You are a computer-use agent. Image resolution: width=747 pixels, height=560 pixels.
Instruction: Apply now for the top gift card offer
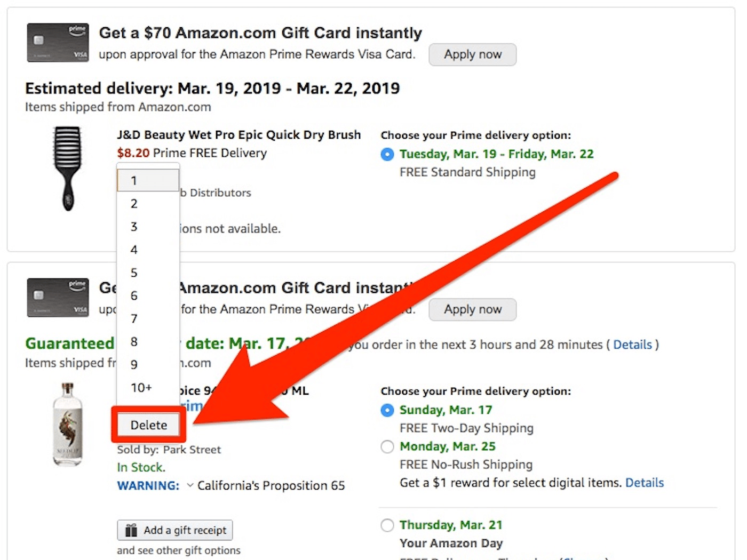(472, 54)
